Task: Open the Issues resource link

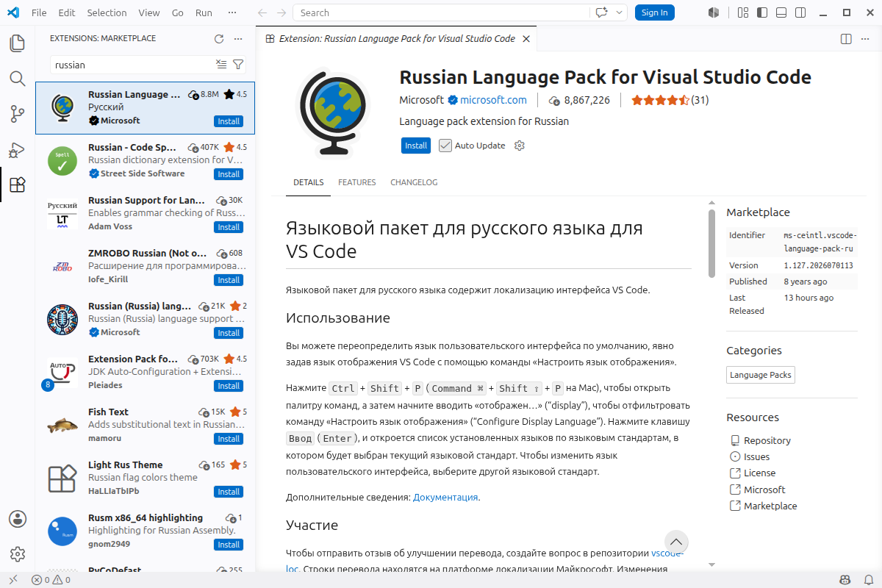Action: [x=756, y=456]
